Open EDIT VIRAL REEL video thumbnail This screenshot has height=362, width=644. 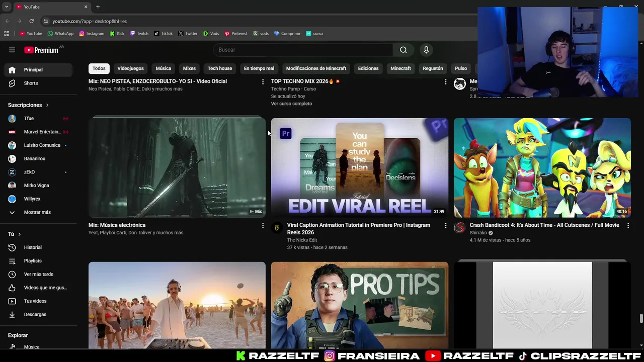pyautogui.click(x=360, y=167)
